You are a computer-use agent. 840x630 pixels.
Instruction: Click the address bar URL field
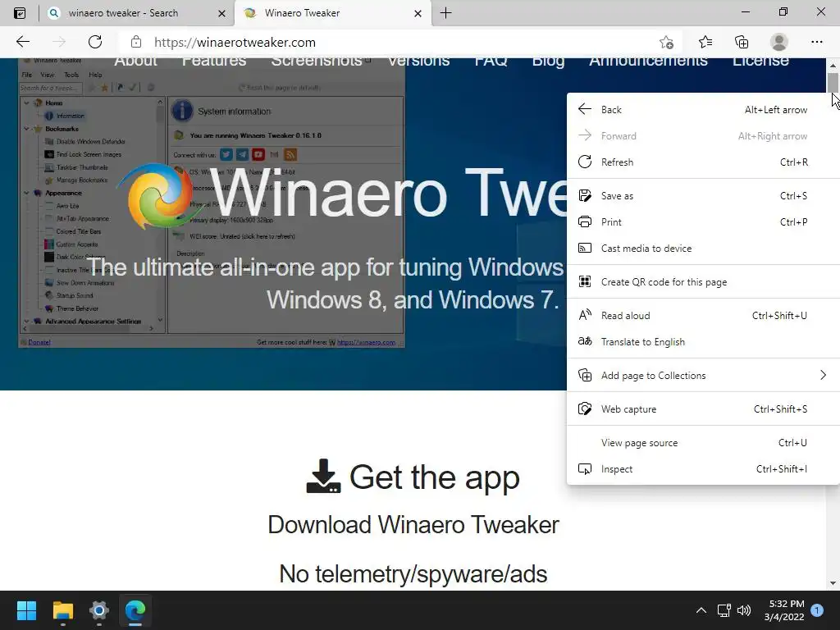[x=396, y=42]
